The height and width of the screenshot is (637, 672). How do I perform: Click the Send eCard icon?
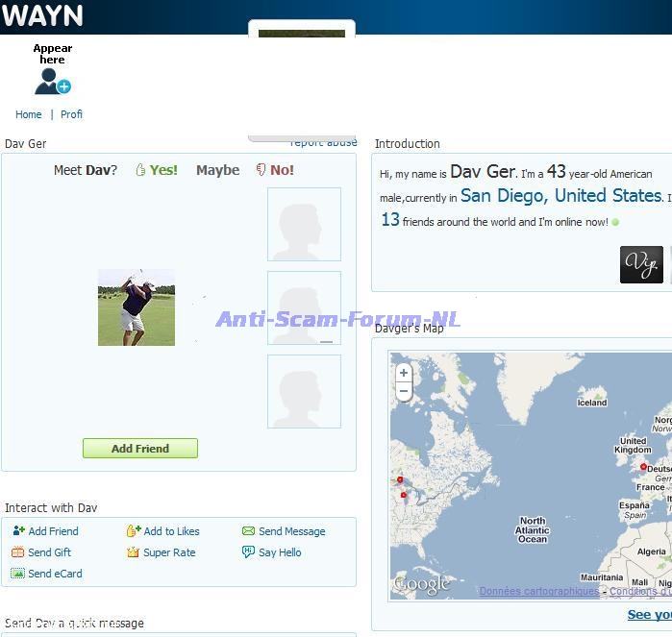coord(18,574)
